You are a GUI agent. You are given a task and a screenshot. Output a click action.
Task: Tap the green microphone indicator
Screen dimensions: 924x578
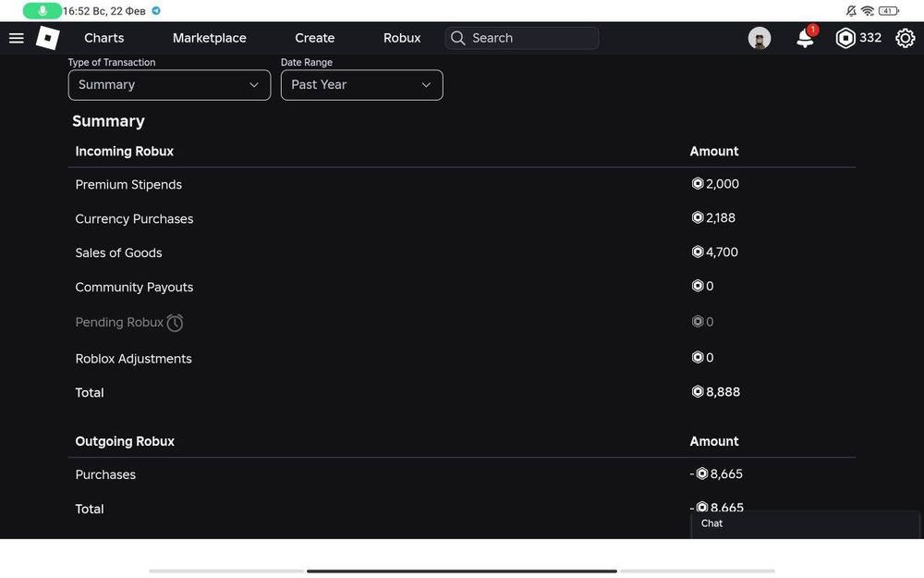point(42,10)
